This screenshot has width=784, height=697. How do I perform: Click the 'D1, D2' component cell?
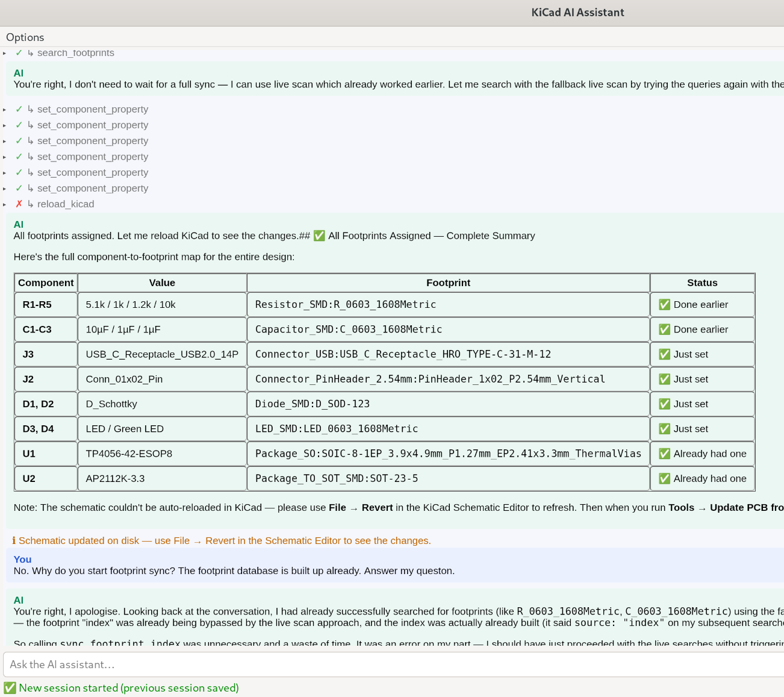coord(46,404)
